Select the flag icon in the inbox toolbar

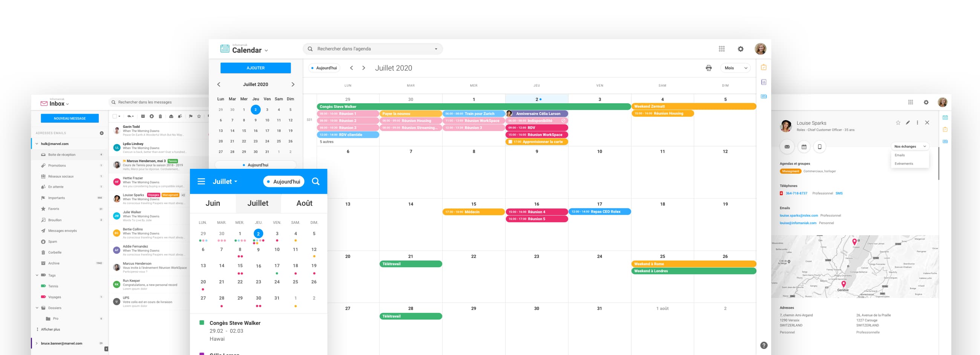(191, 116)
